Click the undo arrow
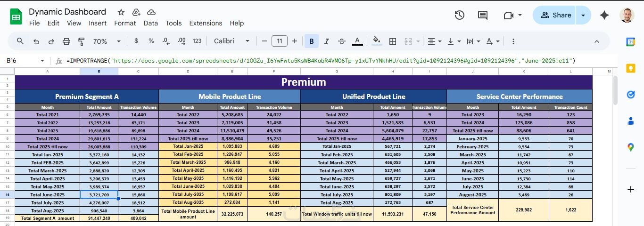The height and width of the screenshot is (226, 644). click(x=36, y=41)
